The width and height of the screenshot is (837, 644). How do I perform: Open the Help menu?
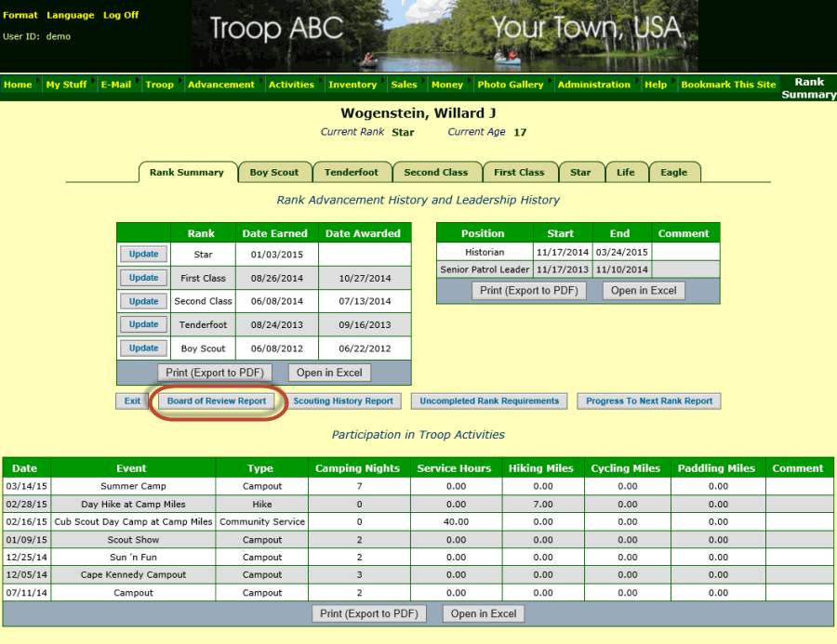pyautogui.click(x=656, y=85)
